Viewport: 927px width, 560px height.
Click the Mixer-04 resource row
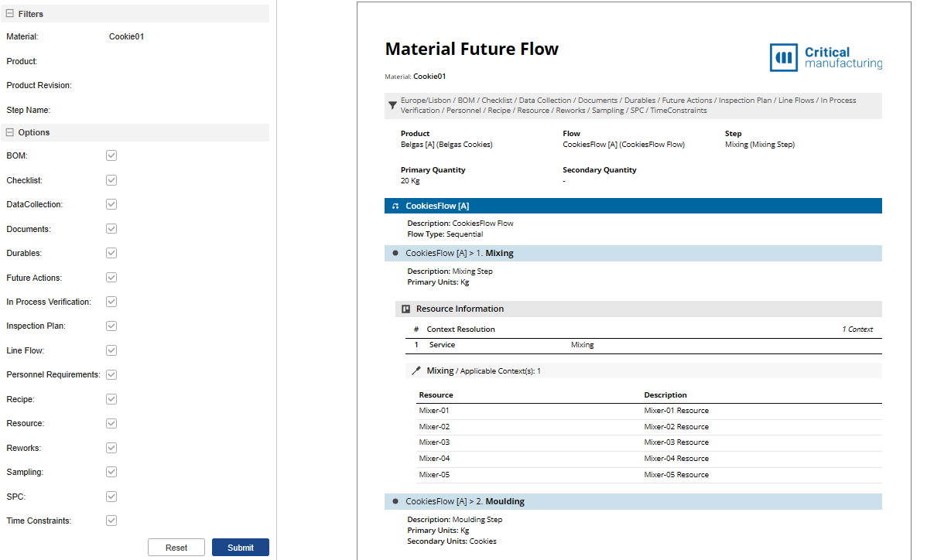point(650,459)
